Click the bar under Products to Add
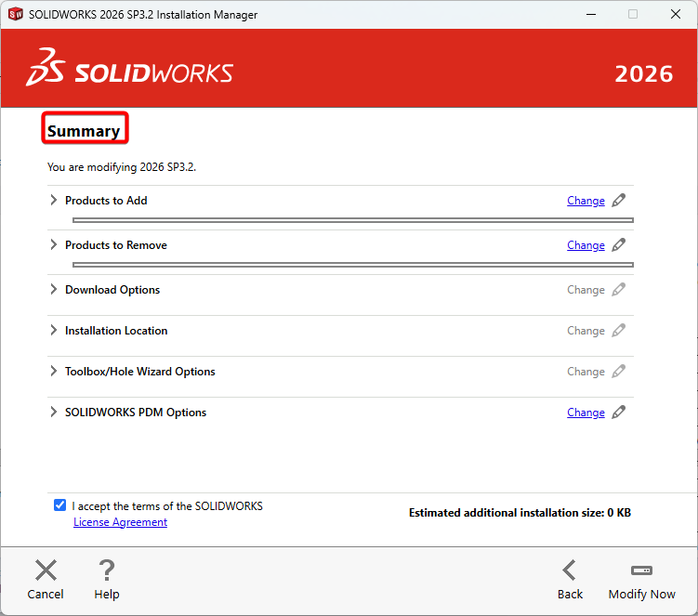The height and width of the screenshot is (616, 698). coord(353,220)
